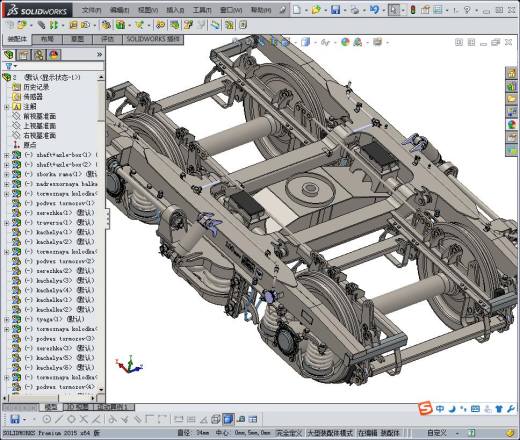Toggle Chinese input mode 中 indicator
This screenshot has width=520, height=440.
click(x=440, y=409)
